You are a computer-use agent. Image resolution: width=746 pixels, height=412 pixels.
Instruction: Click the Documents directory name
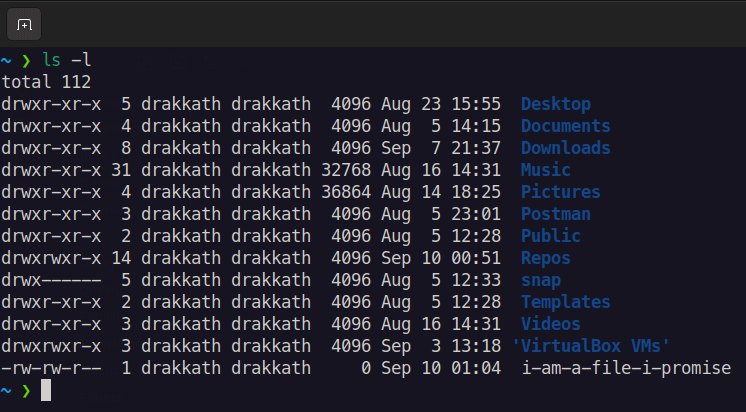click(565, 126)
